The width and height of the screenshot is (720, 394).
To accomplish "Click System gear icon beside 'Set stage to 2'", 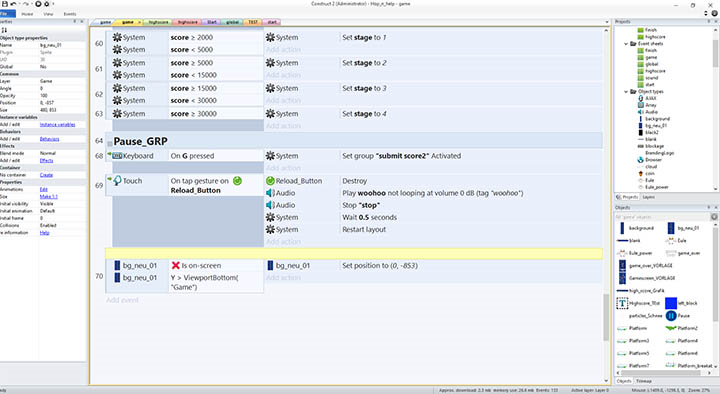I will pos(270,63).
